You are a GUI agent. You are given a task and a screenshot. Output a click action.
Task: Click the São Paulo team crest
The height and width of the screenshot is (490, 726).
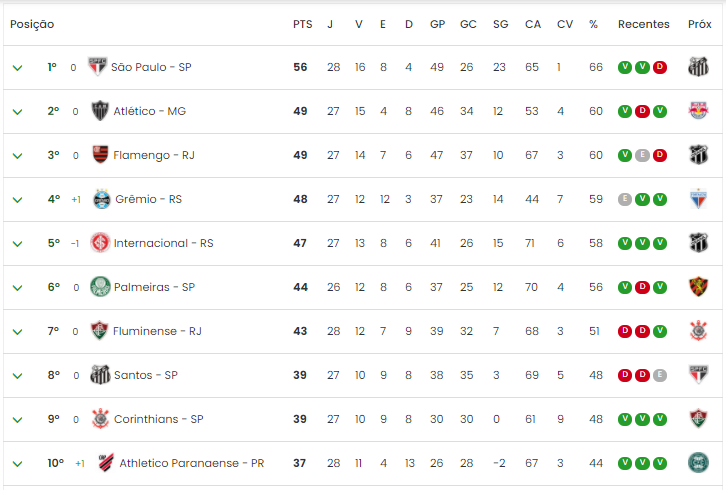[97, 67]
